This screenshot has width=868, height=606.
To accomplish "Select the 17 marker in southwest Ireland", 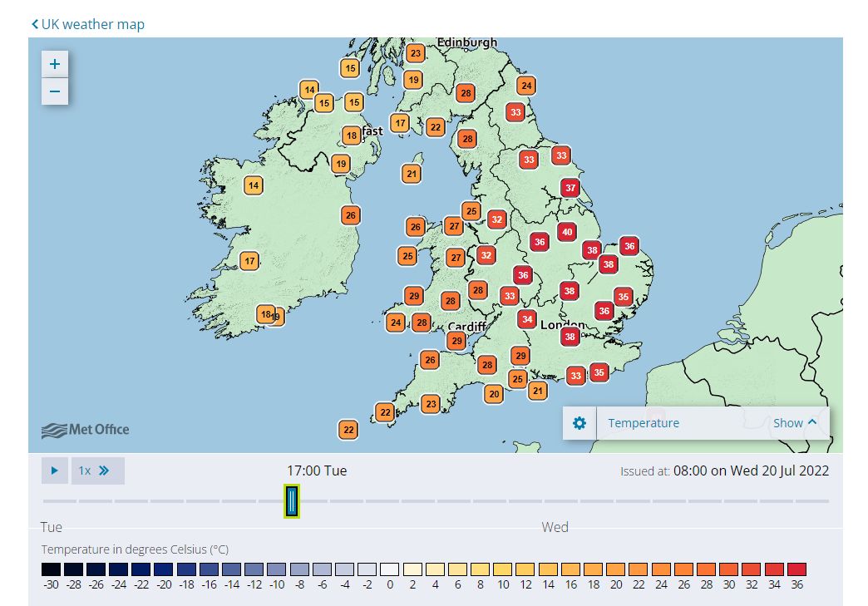I will tap(249, 261).
